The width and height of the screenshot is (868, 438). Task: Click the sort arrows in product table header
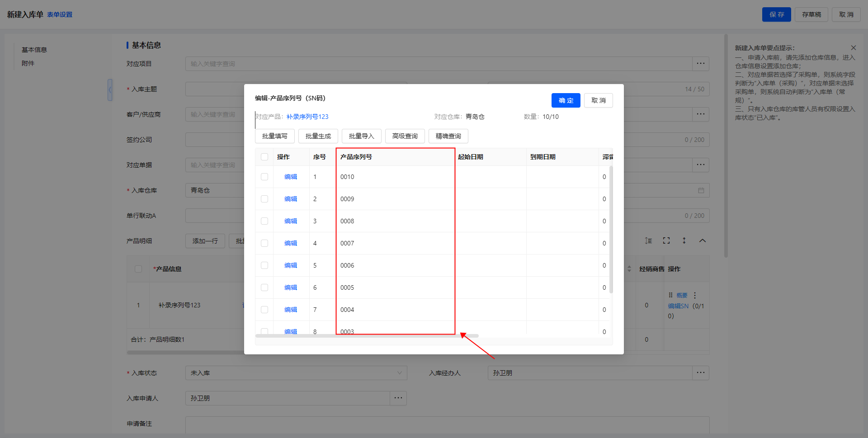(x=629, y=269)
